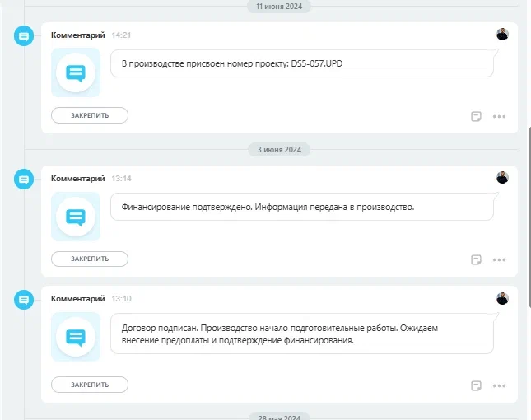
Task: Click the note icon on the 13:14 comment
Action: tap(476, 259)
